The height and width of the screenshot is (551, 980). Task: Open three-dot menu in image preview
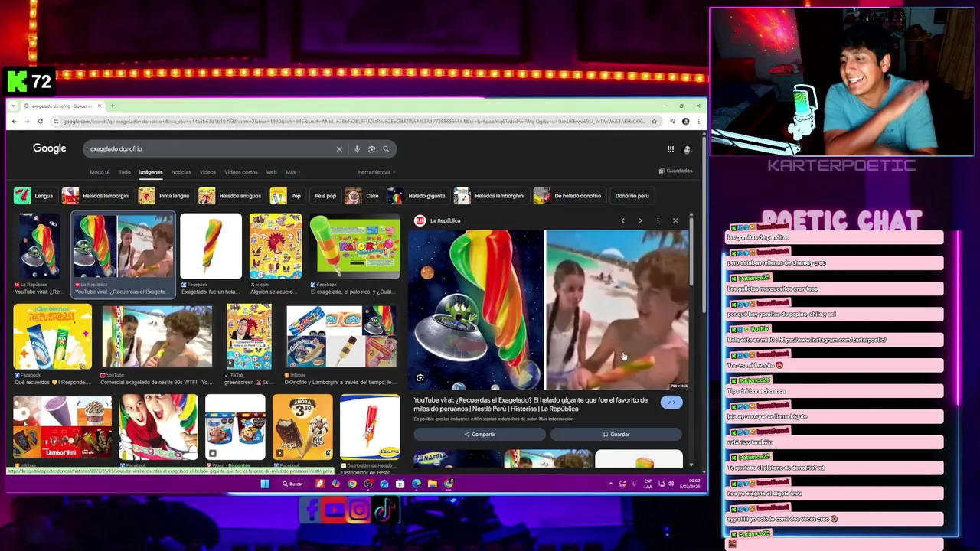pyautogui.click(x=658, y=220)
